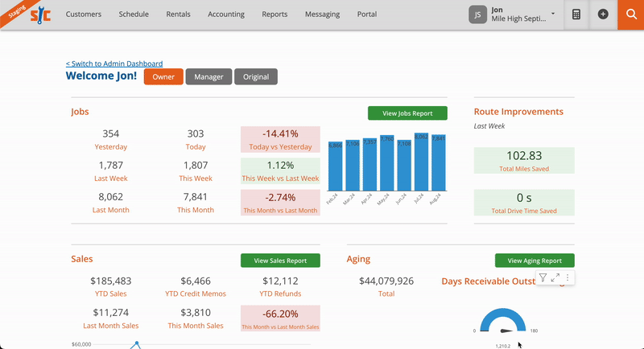Click the This Week vs Last Week tile
The width and height of the screenshot is (644, 349).
point(280,171)
